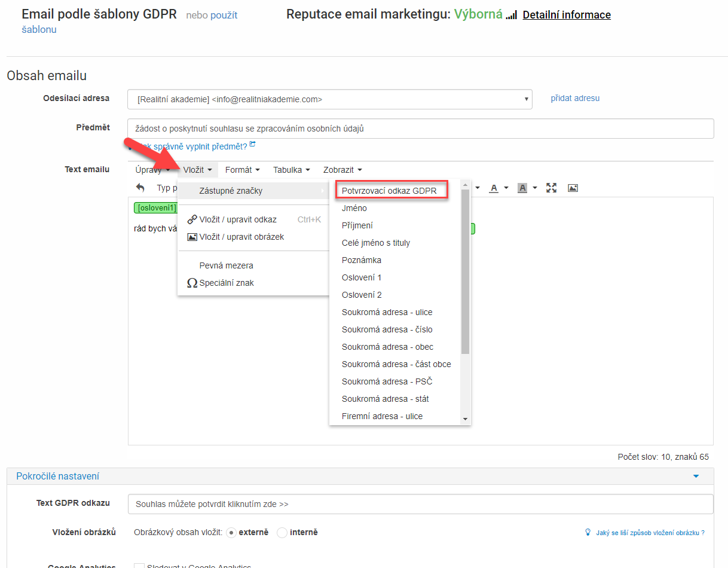Open the text color dropdown arrow
The image size is (728, 568).
click(506, 188)
